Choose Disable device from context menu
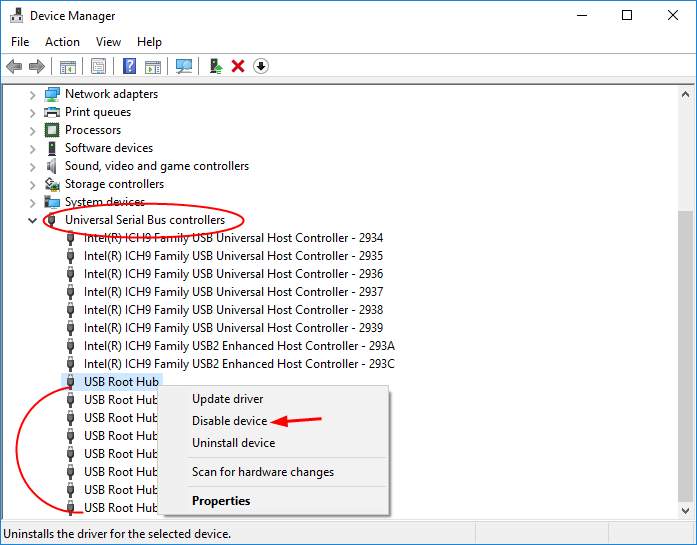697x545 pixels. 229,421
